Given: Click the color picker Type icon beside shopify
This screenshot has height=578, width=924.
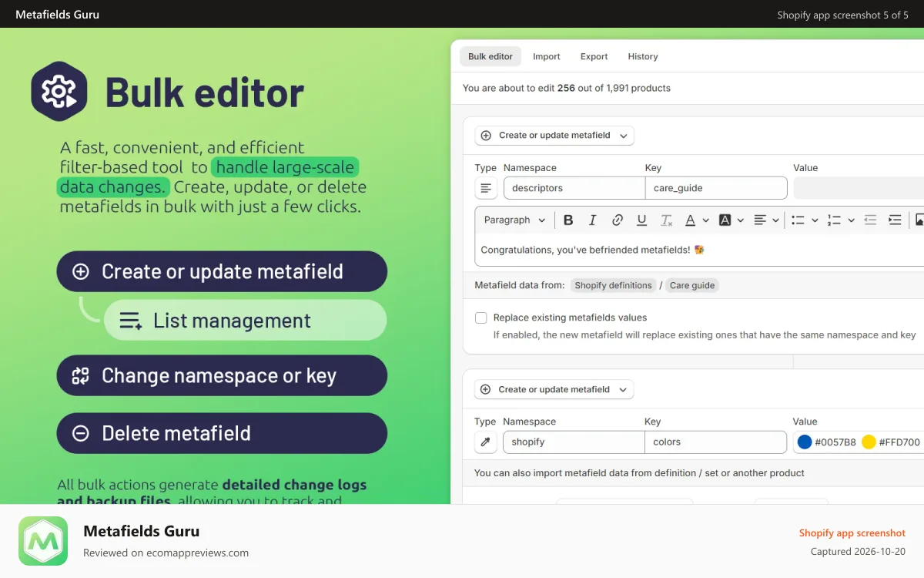Looking at the screenshot, I should [485, 442].
